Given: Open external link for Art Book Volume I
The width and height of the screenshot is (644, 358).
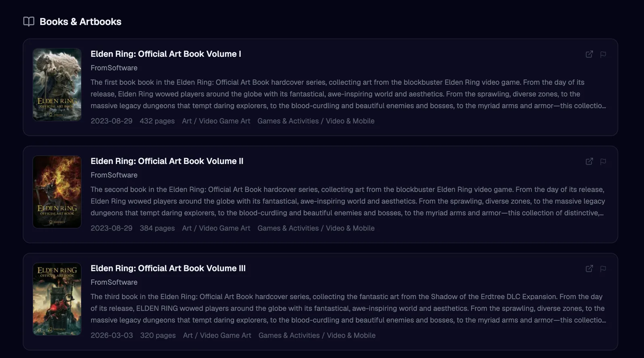Looking at the screenshot, I should pyautogui.click(x=589, y=54).
